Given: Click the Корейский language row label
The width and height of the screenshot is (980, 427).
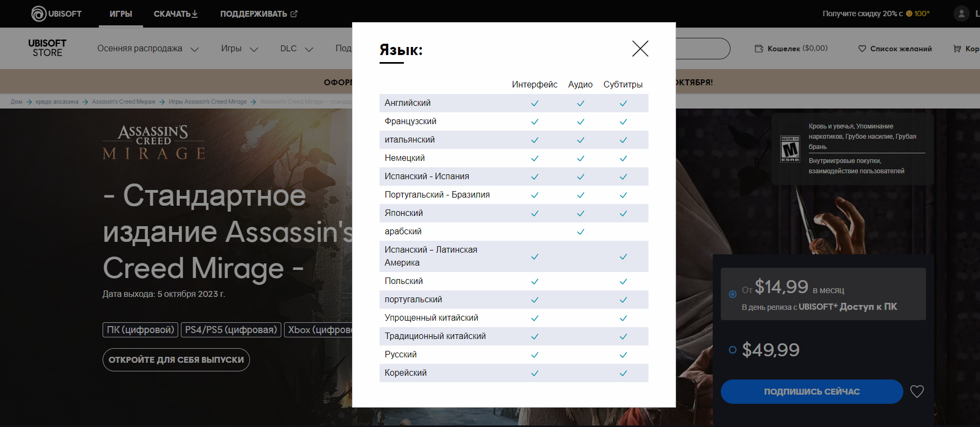Looking at the screenshot, I should coord(405,373).
